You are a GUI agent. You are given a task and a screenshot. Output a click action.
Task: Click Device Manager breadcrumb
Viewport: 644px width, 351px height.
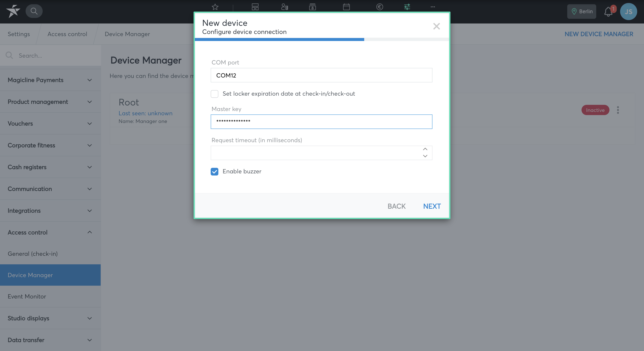click(127, 34)
